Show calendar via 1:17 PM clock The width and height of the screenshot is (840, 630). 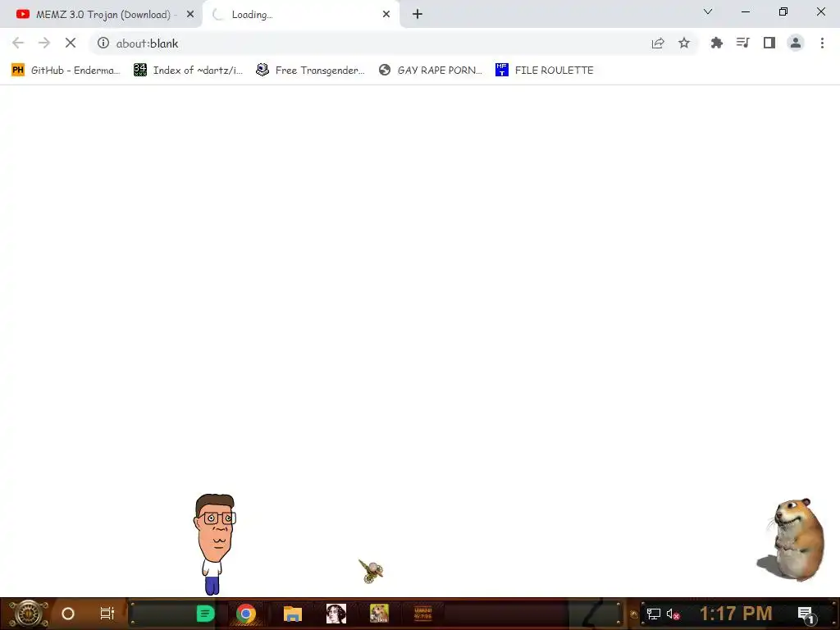pyautogui.click(x=736, y=614)
